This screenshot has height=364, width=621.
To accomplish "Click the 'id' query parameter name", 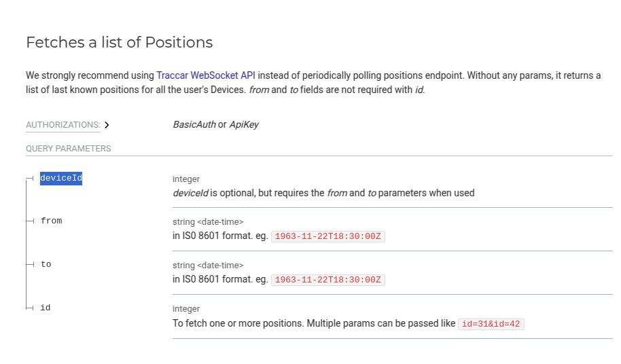I will (46, 308).
